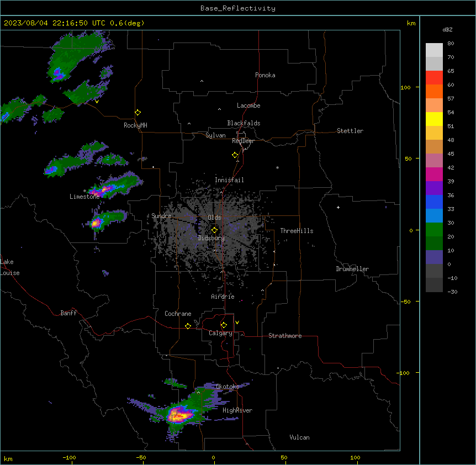Click the white asterisk marker above Limestone
The height and width of the screenshot is (465, 476).
84,191
